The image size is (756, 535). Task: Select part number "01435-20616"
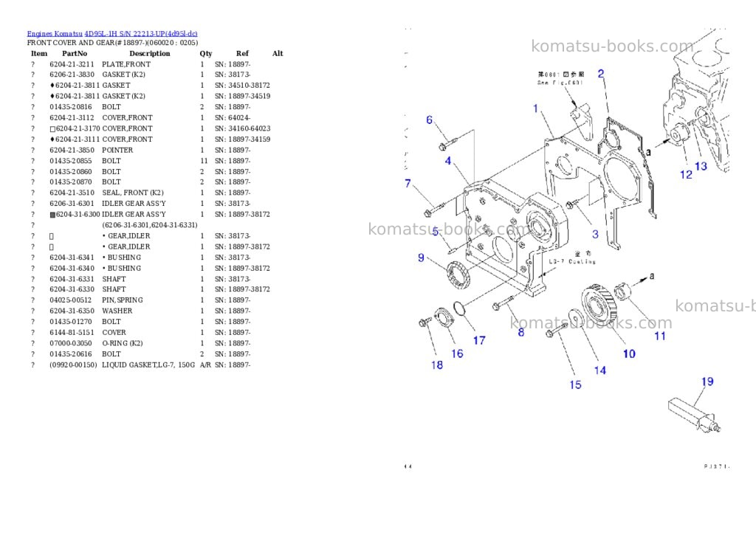tap(70, 353)
